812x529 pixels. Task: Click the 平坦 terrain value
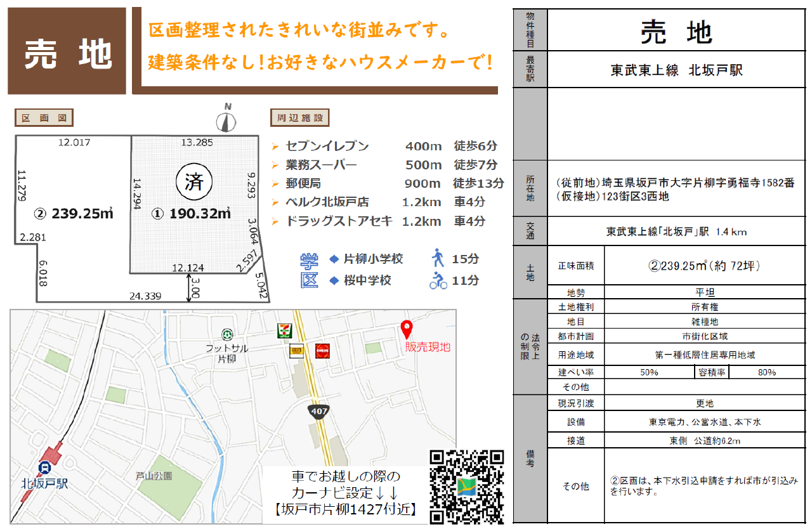click(x=705, y=293)
